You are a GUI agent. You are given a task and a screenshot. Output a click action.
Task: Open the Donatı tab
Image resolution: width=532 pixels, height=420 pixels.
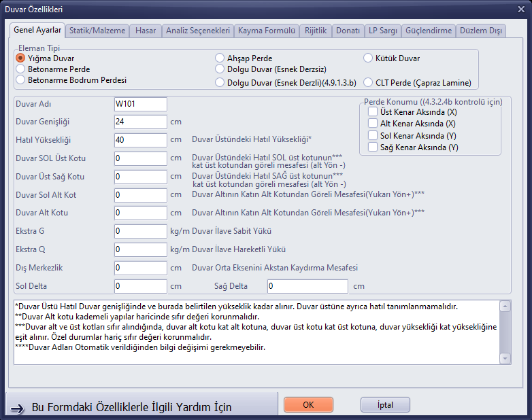coord(348,31)
